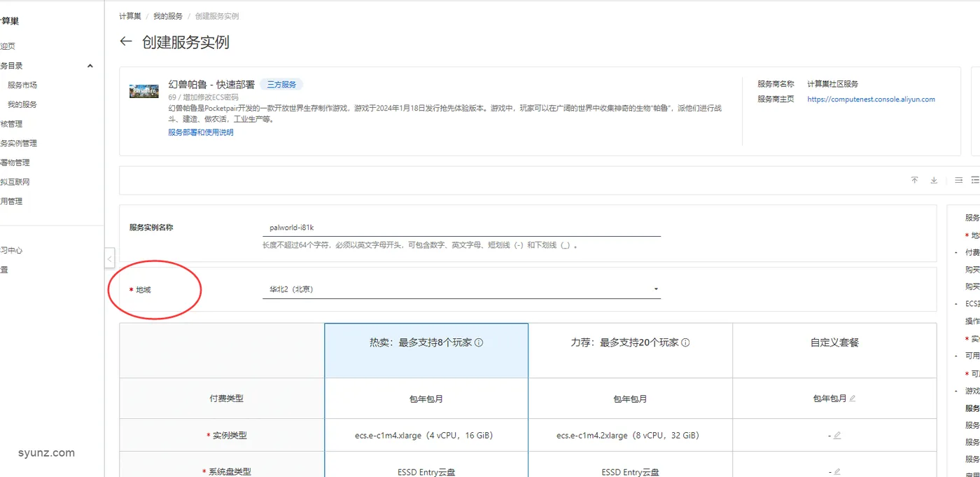The width and height of the screenshot is (980, 477).
Task: Click the 三方服务 tag
Action: 281,85
